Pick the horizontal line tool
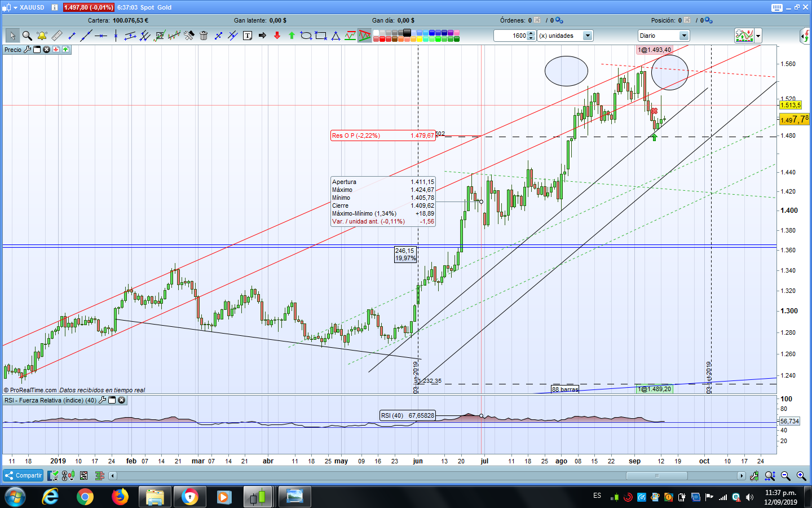This screenshot has height=508, width=812. 101,36
